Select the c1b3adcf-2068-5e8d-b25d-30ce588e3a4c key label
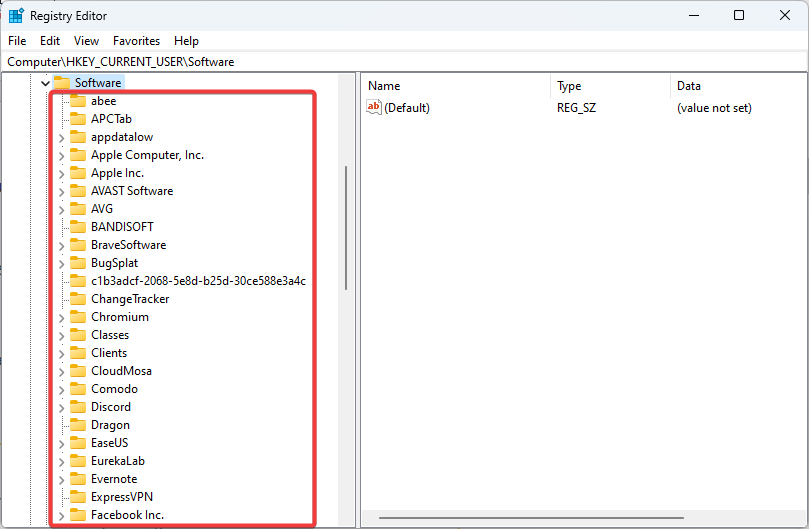809x529 pixels. 198,281
